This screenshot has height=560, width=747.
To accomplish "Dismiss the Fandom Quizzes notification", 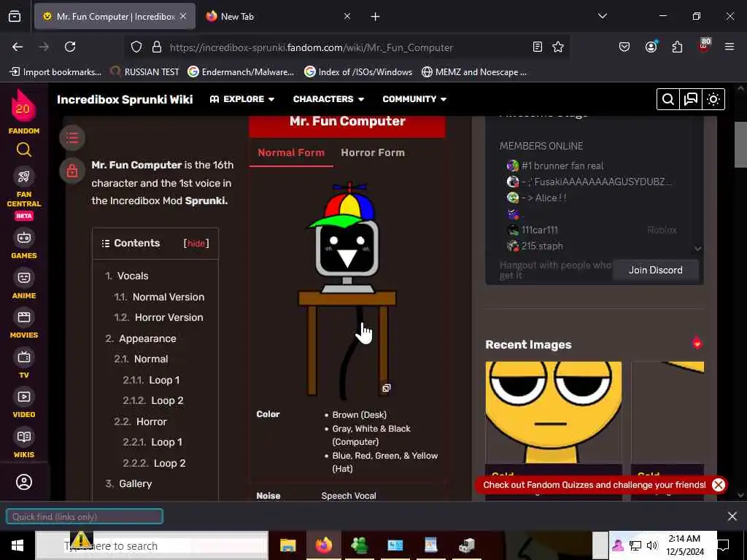I will 719,485.
